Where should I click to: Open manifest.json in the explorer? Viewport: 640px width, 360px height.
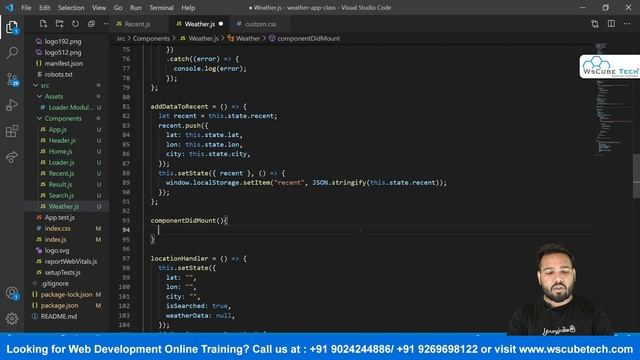click(64, 63)
